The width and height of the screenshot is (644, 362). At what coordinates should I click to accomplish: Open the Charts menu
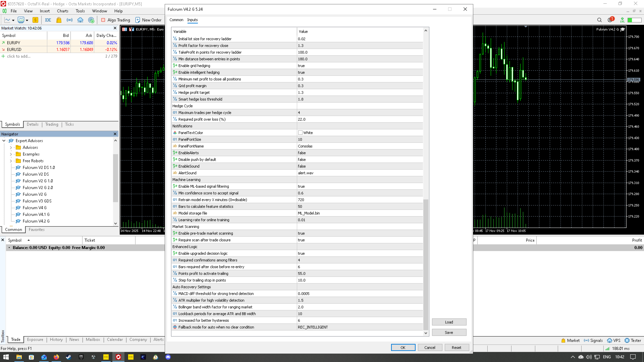click(x=62, y=11)
